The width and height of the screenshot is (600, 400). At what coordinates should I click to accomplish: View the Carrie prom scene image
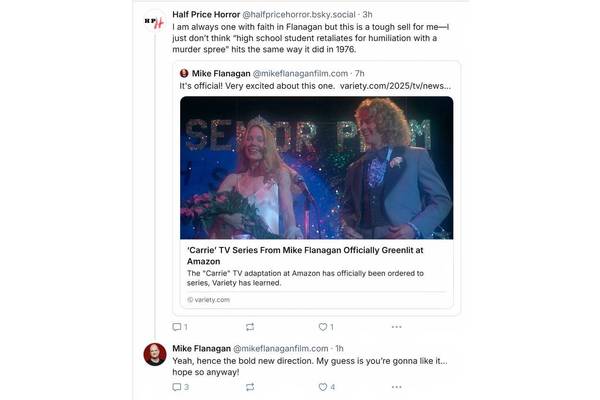pos(316,166)
